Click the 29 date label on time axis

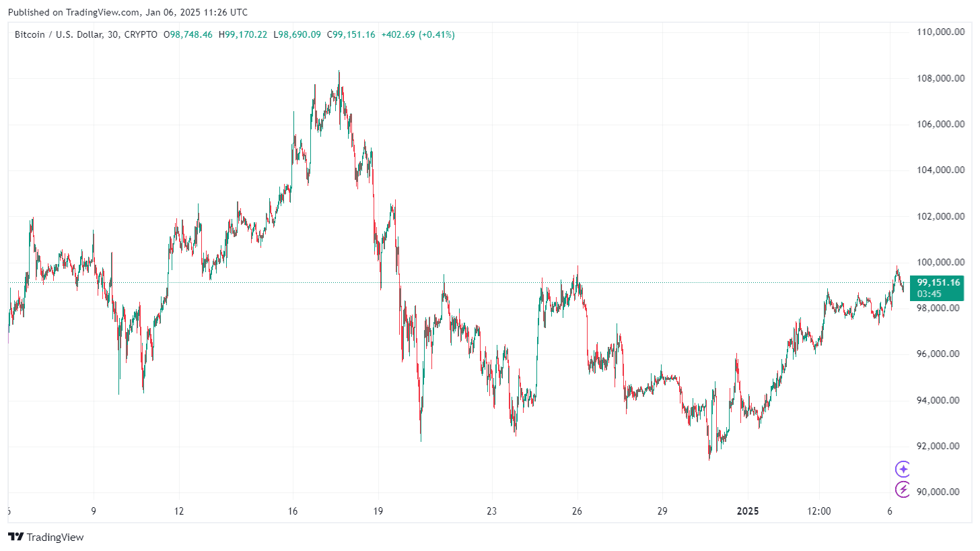tap(662, 511)
